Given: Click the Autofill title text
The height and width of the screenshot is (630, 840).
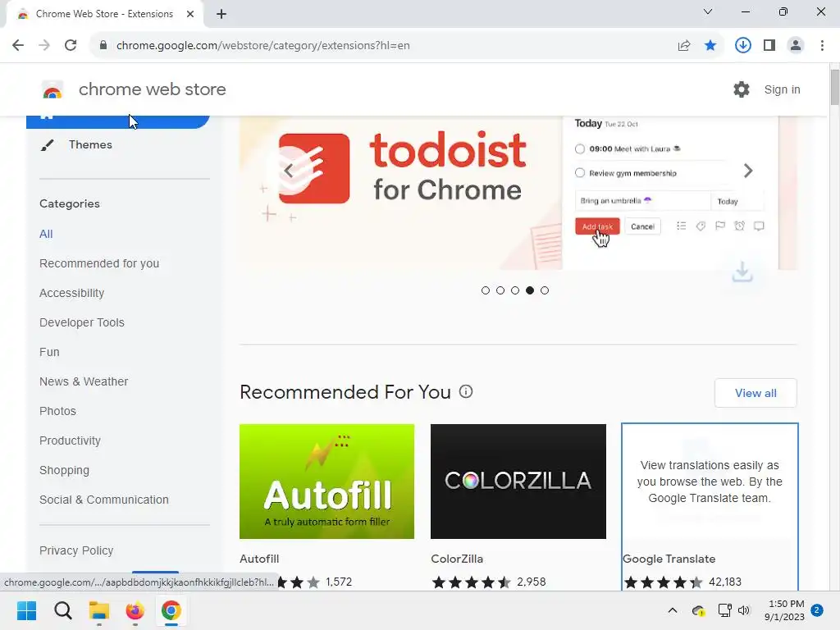Looking at the screenshot, I should tap(259, 559).
